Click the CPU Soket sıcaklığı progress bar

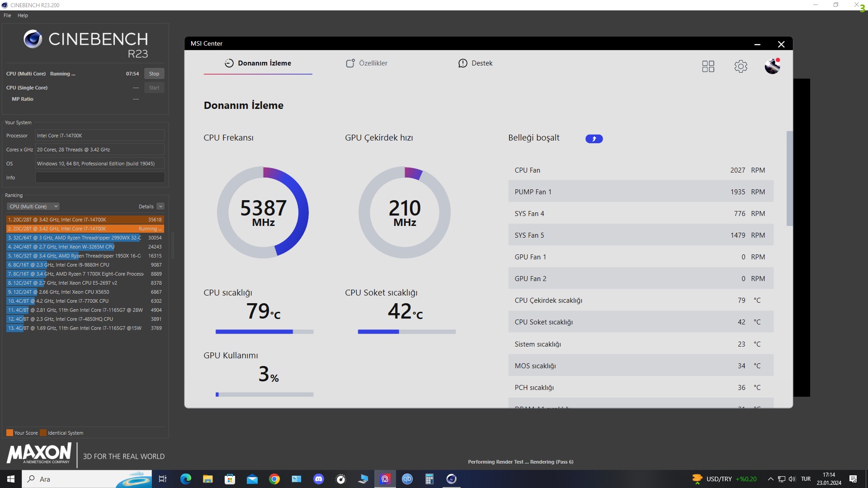pyautogui.click(x=406, y=332)
